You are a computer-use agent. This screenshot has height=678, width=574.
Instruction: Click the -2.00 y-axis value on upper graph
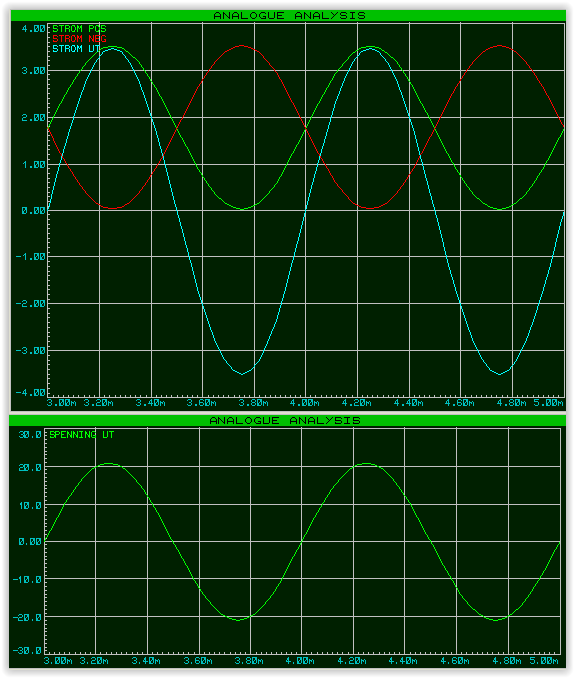tap(30, 304)
